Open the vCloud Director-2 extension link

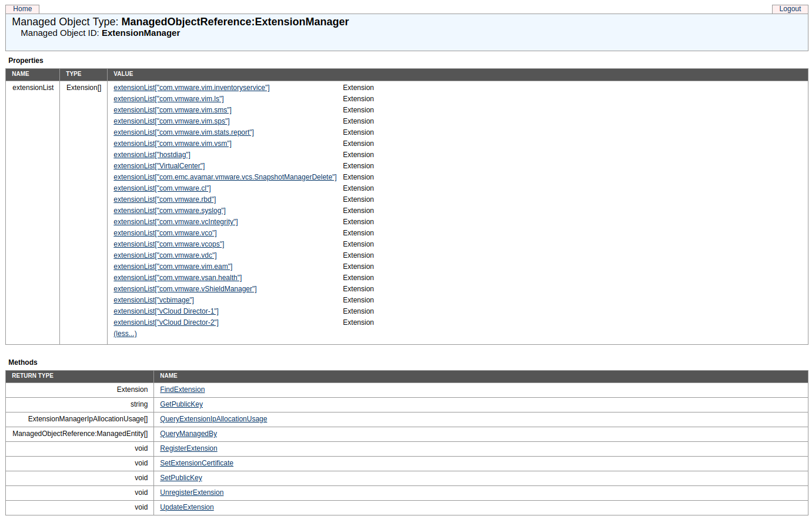(166, 322)
